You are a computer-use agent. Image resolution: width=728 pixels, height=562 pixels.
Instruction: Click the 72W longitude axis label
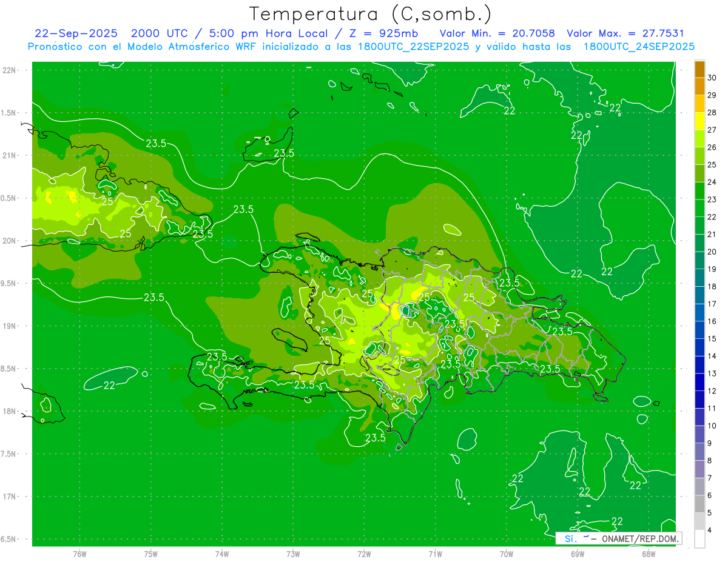[x=364, y=554]
